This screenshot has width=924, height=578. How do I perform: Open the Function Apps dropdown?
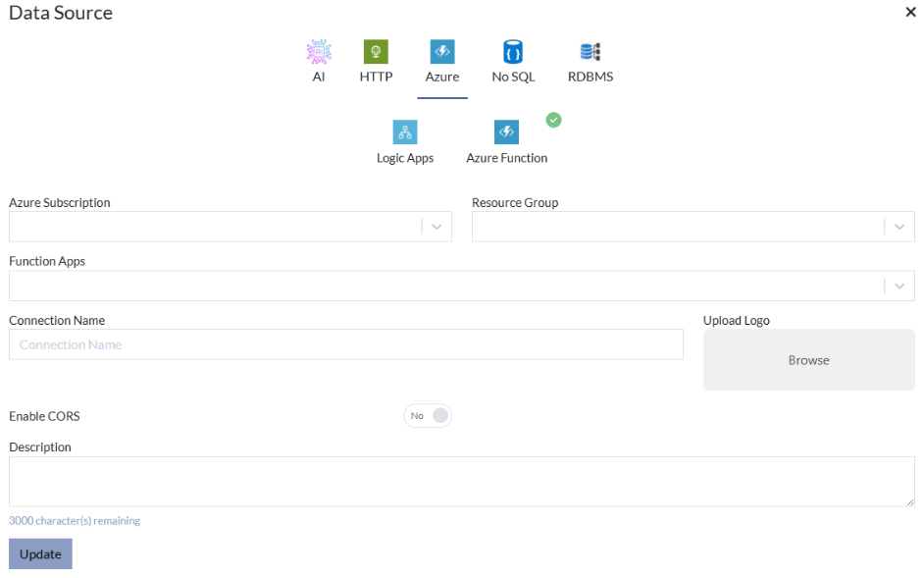[x=461, y=286]
